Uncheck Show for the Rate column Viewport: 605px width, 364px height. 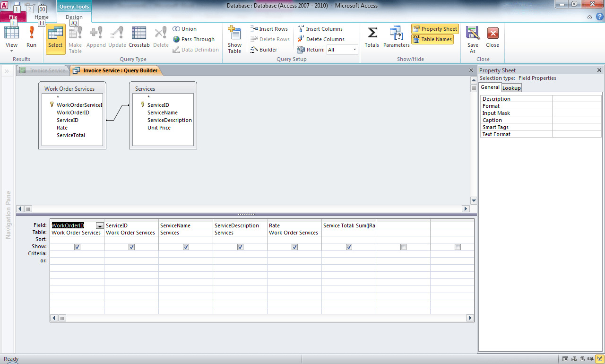tap(295, 247)
